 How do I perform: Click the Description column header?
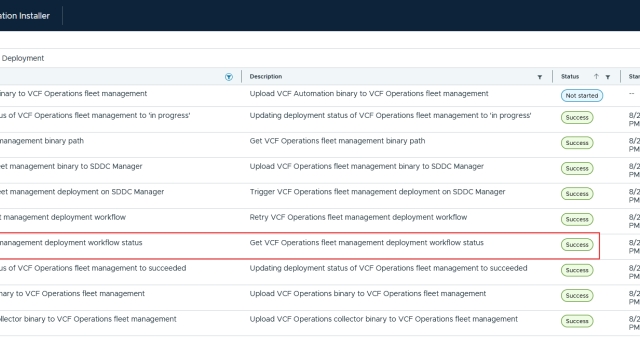click(266, 76)
